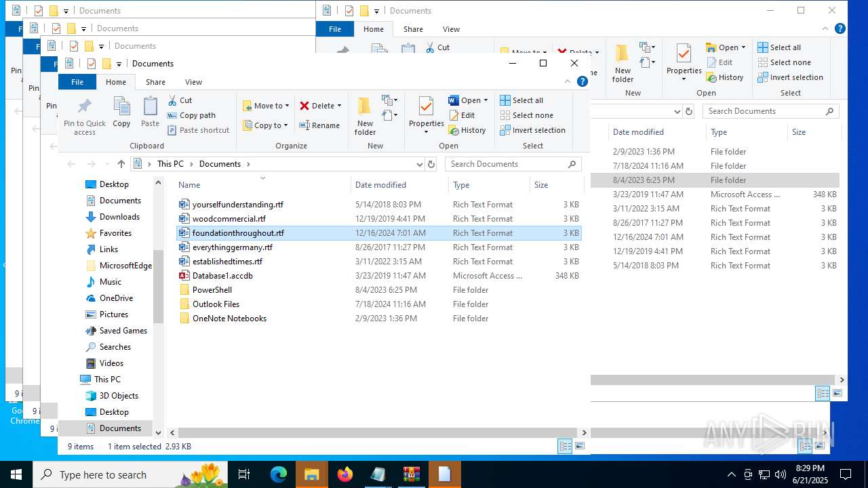Click Rename in Organize group

tap(319, 125)
